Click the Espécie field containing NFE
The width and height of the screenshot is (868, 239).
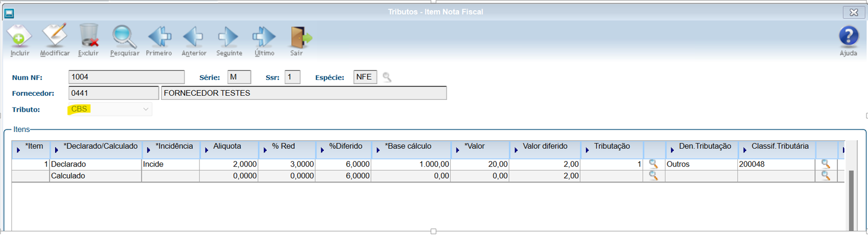pyautogui.click(x=365, y=77)
